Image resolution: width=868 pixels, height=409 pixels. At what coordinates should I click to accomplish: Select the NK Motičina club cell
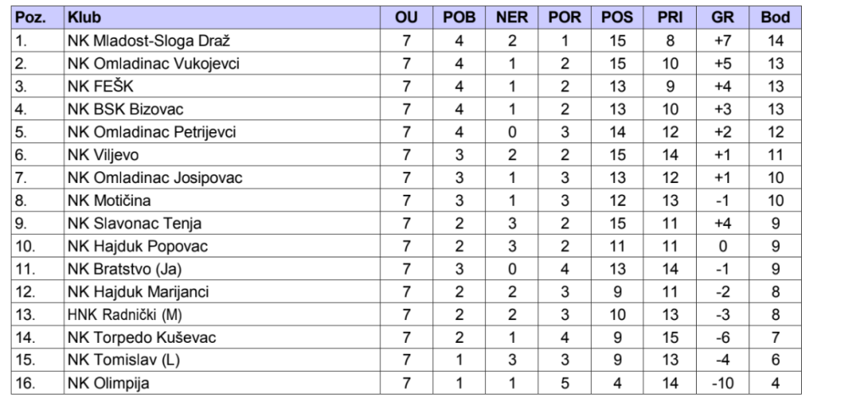pos(108,201)
